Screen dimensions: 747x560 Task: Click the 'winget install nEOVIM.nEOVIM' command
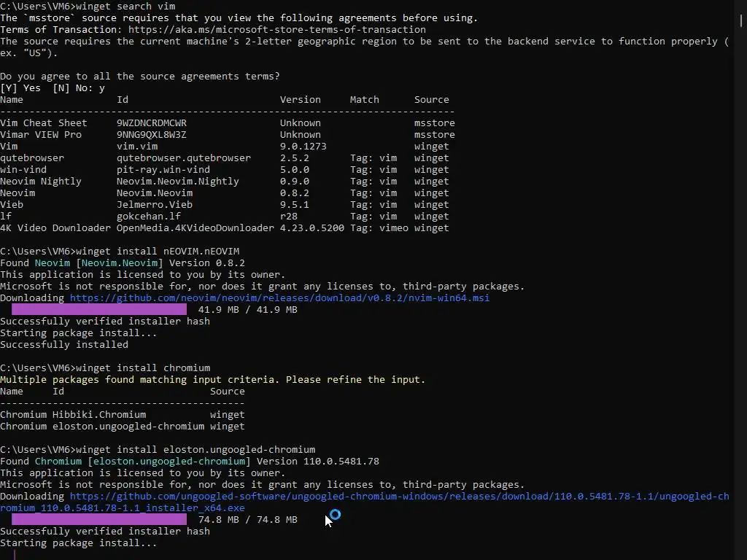(158, 252)
